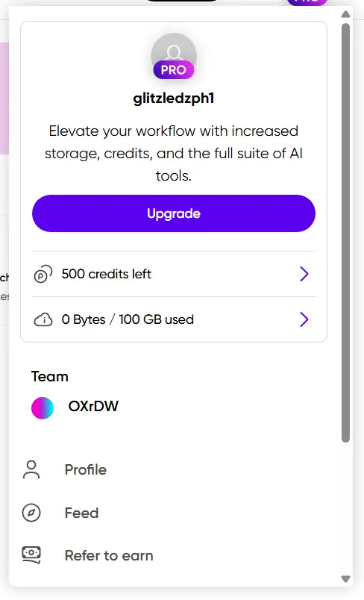Expand credits details chevron arrow
Screen dimensions: 364x600
click(304, 274)
